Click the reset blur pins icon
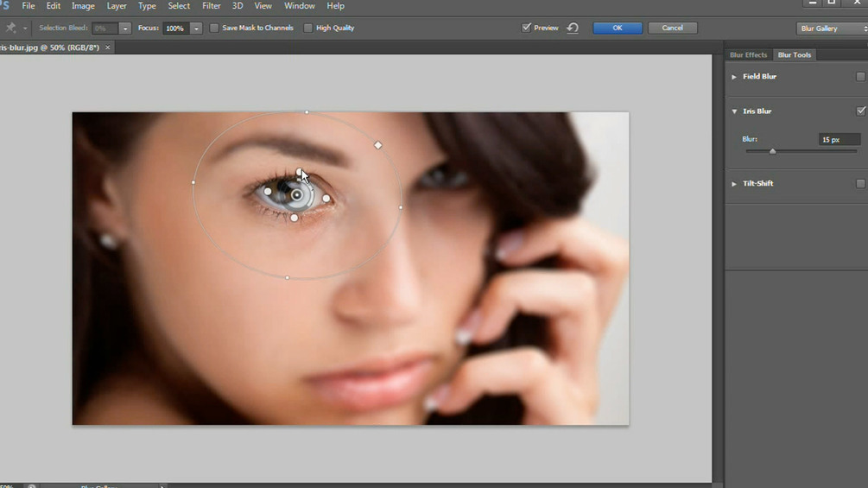Image resolution: width=868 pixels, height=488 pixels. pos(573,28)
